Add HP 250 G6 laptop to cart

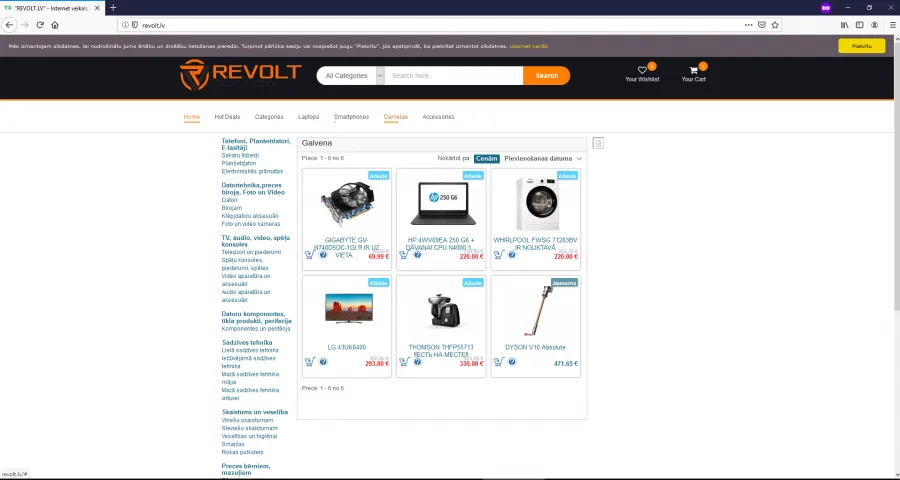404,254
